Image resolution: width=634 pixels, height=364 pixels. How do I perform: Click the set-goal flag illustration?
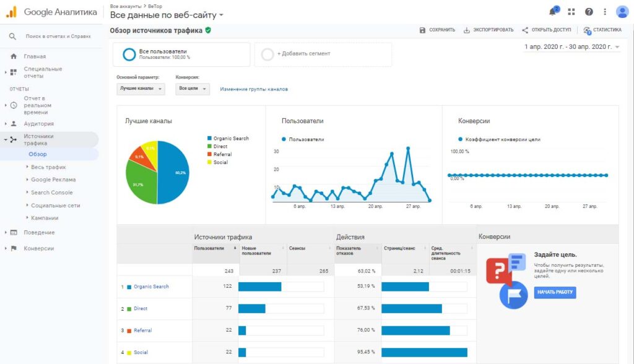513,295
